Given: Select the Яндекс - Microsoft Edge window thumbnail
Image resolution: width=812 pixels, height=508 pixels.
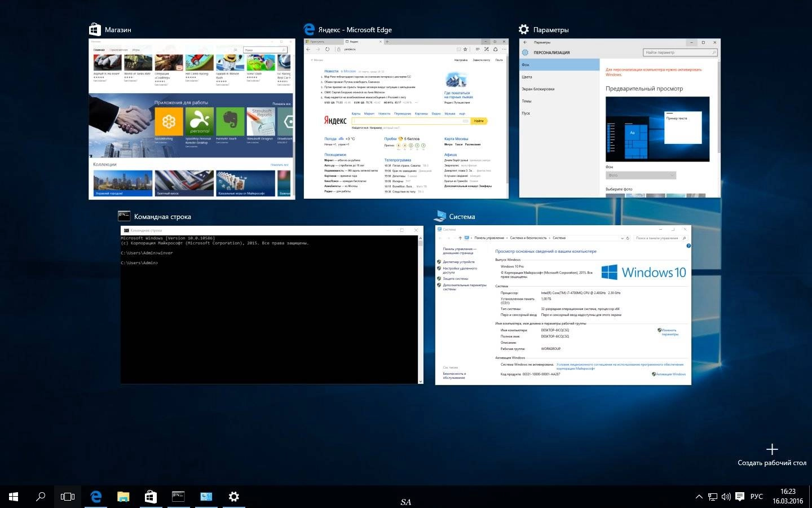Looking at the screenshot, I should point(406,119).
